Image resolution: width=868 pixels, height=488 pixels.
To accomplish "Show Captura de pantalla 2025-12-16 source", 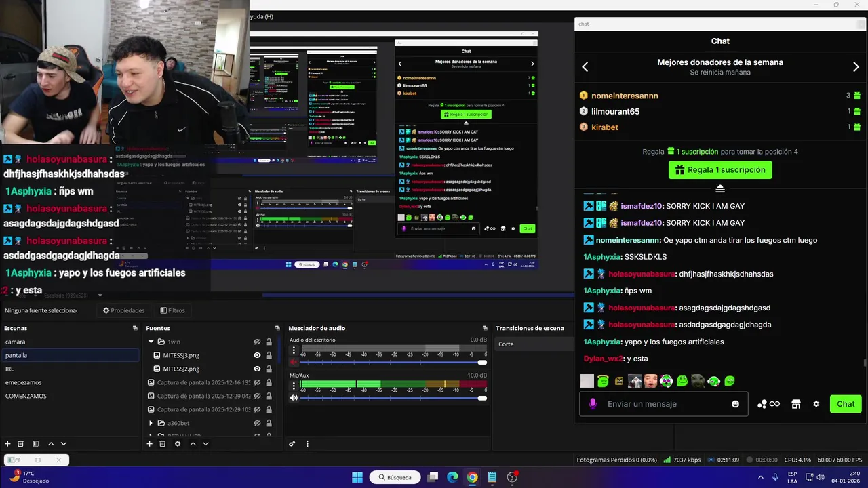I will pyautogui.click(x=257, y=382).
